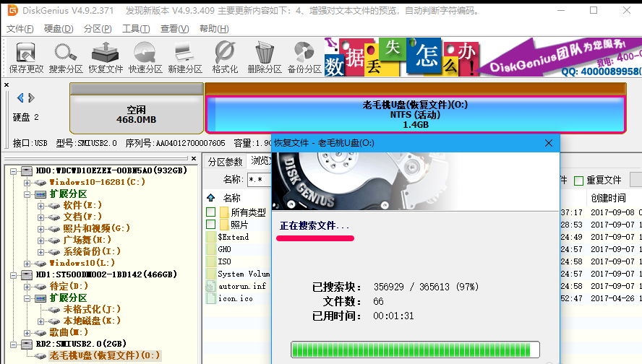Close the 恢复文件 dialog

549,143
